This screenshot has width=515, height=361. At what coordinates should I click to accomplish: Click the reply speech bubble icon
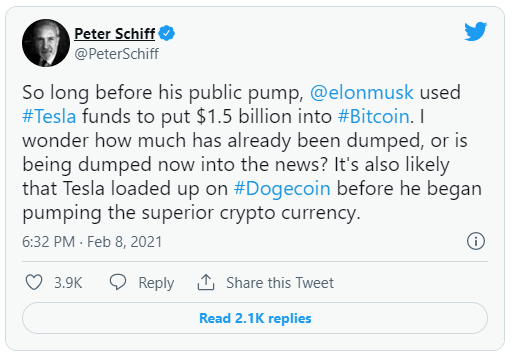118,282
